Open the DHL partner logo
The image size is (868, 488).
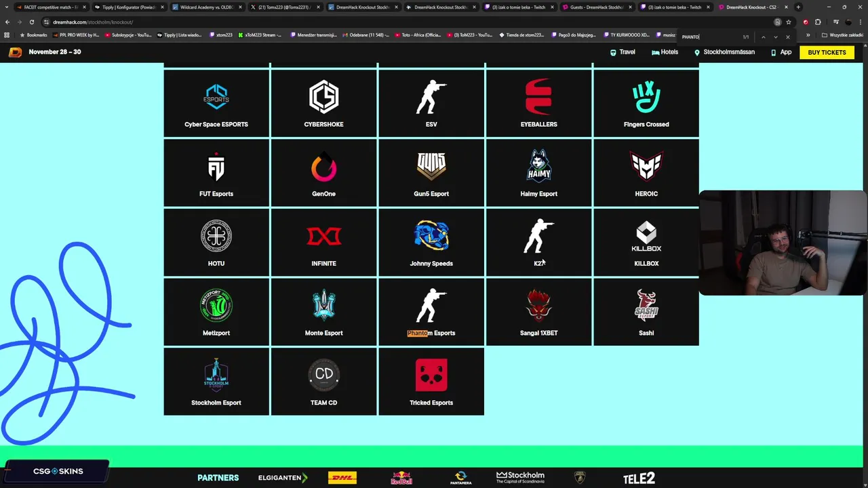click(x=342, y=478)
